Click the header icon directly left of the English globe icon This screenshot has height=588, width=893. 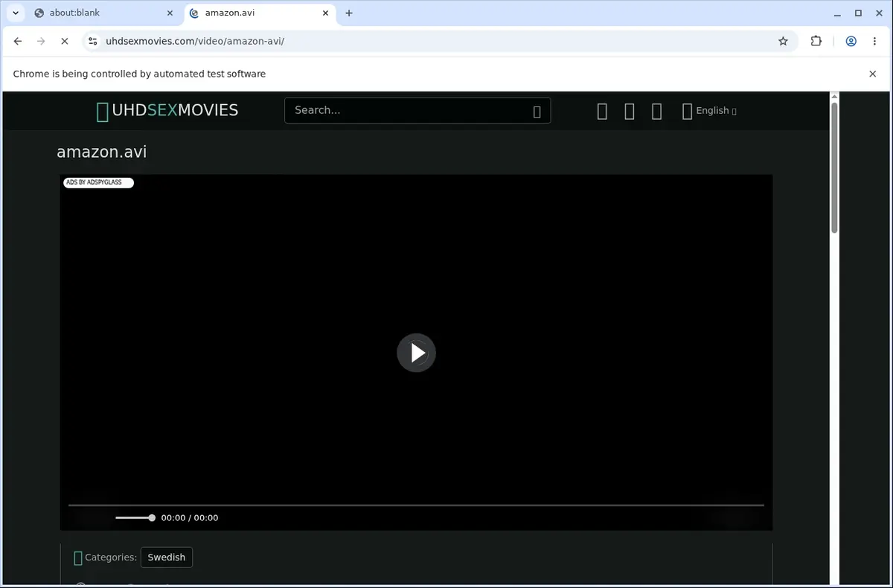(x=656, y=111)
